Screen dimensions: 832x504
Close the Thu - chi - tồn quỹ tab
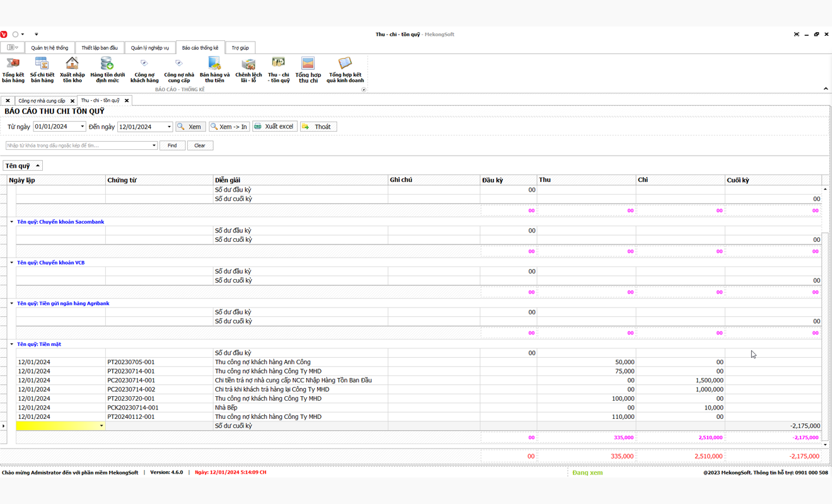click(127, 101)
